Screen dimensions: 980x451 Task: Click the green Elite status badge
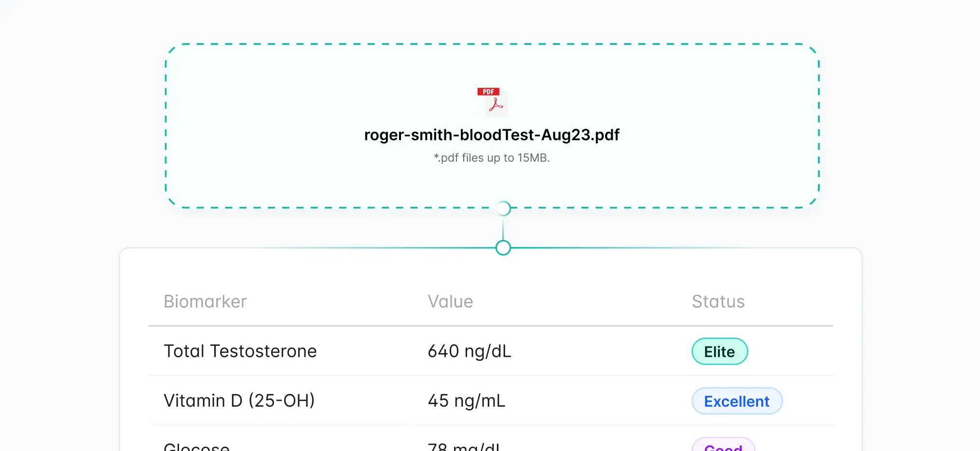(719, 352)
